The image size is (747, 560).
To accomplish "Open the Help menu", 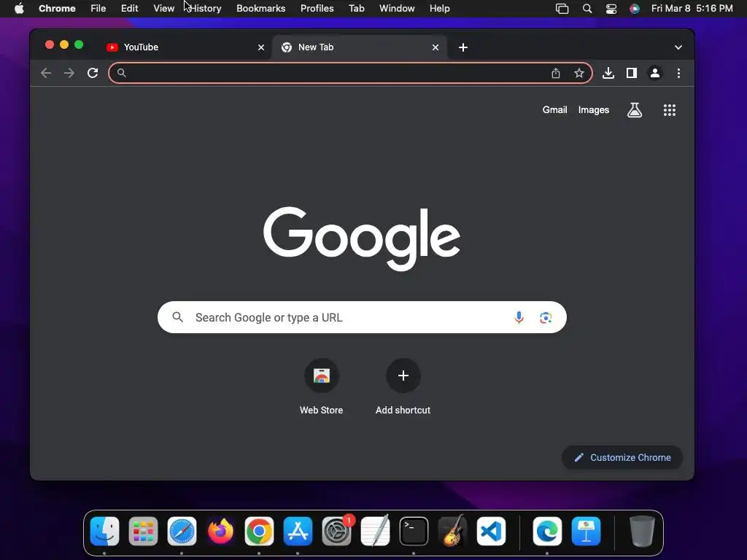I will pyautogui.click(x=439, y=9).
